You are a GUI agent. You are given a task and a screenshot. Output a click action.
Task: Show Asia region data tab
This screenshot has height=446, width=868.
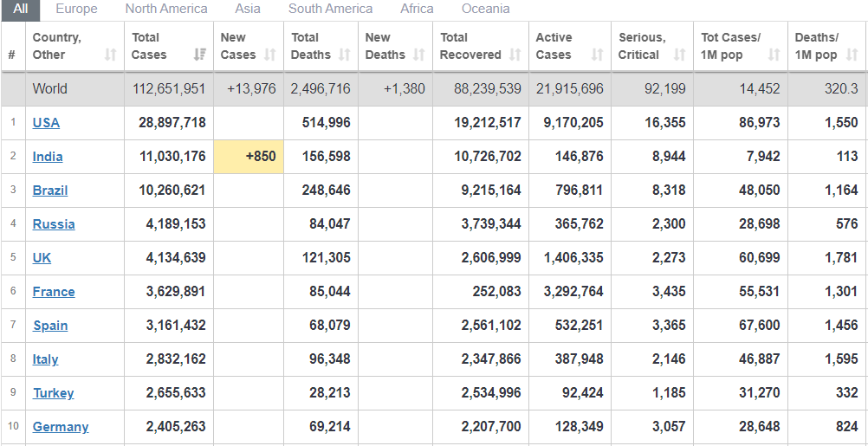pyautogui.click(x=248, y=9)
